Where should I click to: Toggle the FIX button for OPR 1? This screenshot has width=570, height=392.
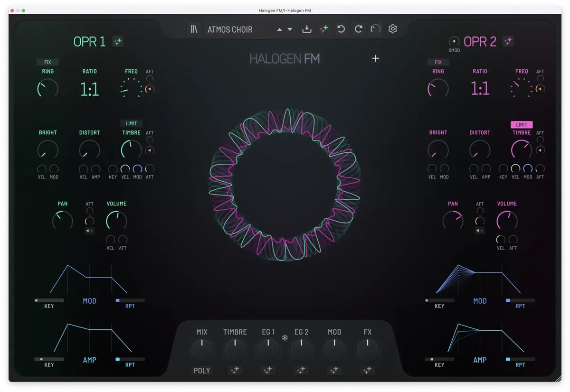coord(47,62)
